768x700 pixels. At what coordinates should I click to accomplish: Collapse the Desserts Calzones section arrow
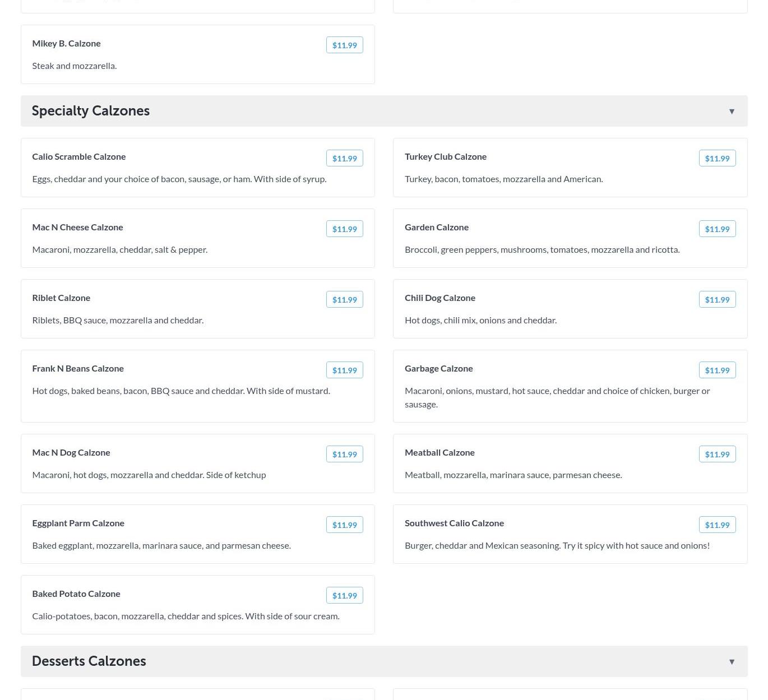click(732, 662)
